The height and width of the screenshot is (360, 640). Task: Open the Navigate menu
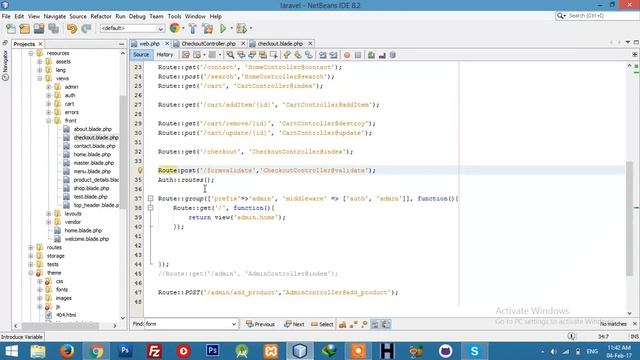pyautogui.click(x=55, y=16)
